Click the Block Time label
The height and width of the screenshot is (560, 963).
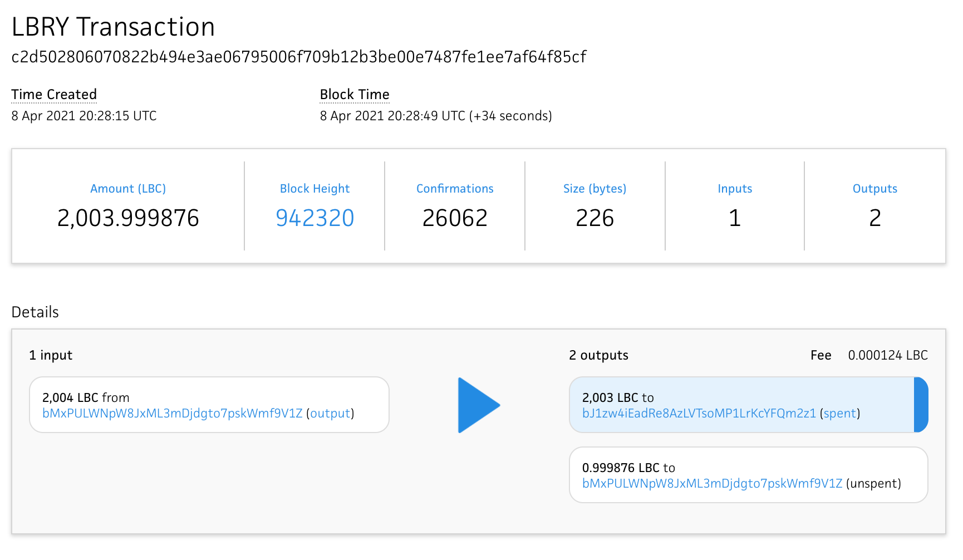coord(355,95)
